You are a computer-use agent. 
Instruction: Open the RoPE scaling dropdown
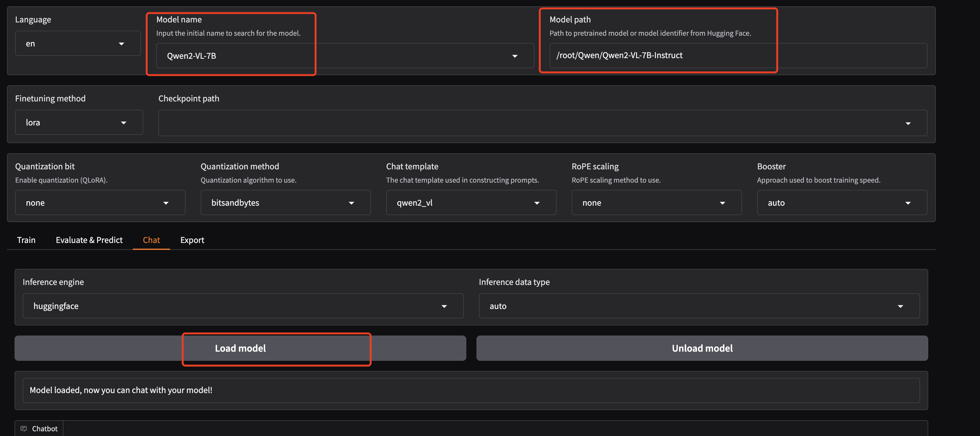pyautogui.click(x=656, y=203)
